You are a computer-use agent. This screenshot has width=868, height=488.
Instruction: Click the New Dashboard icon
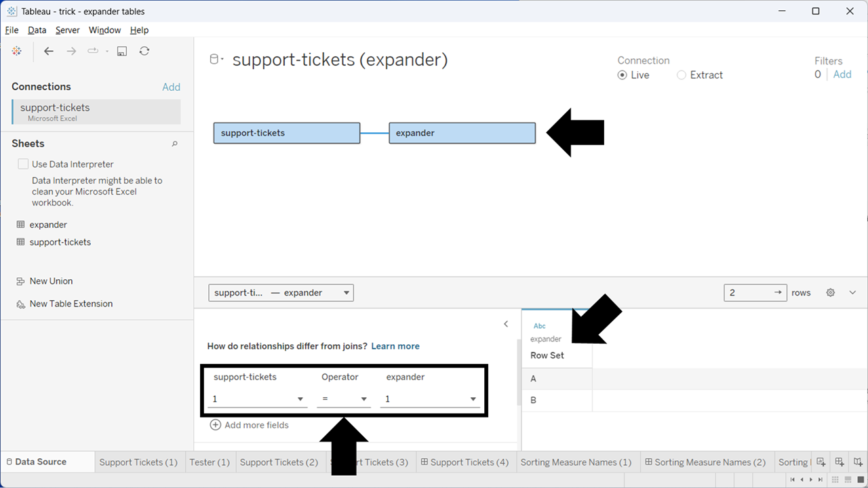point(840,462)
